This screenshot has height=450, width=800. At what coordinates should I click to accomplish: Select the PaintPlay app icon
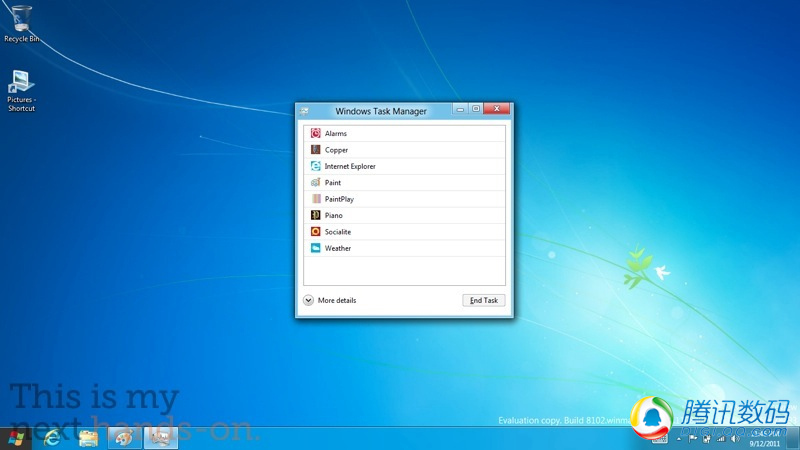coord(316,198)
